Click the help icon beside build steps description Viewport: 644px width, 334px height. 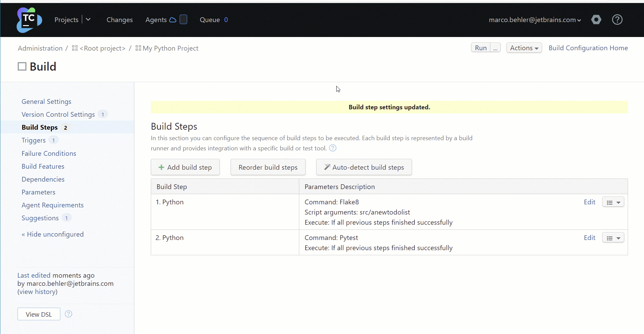pyautogui.click(x=333, y=148)
